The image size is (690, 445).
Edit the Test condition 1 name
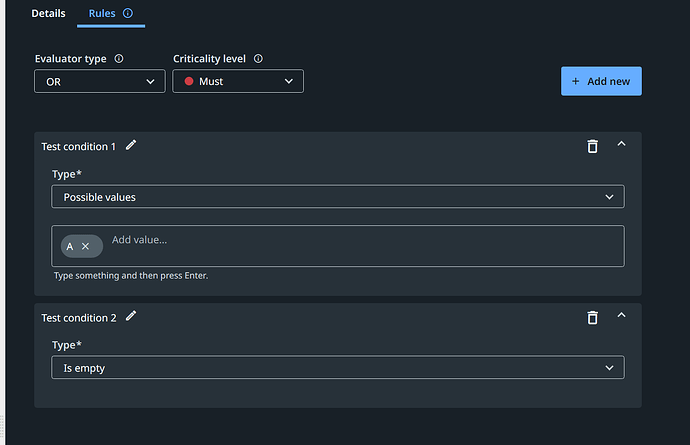coord(131,145)
